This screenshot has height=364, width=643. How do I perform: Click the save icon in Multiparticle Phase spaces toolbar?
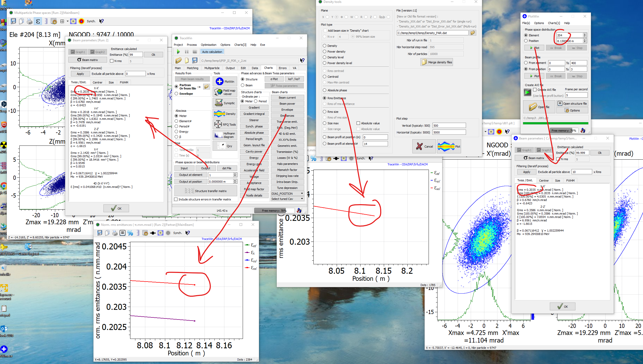pyautogui.click(x=13, y=21)
